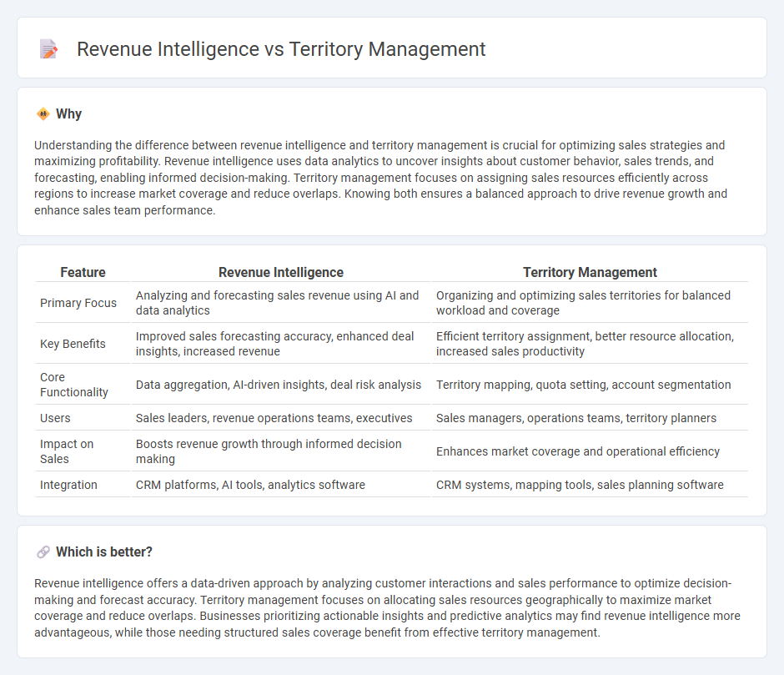This screenshot has width=784, height=675.
Task: Click cell 'Organizing and optimizing sales territories'
Action: [x=590, y=303]
